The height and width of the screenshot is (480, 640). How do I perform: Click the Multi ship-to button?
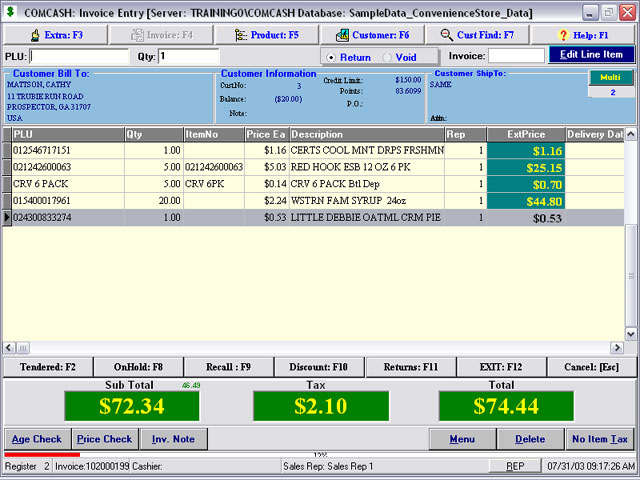(610, 77)
